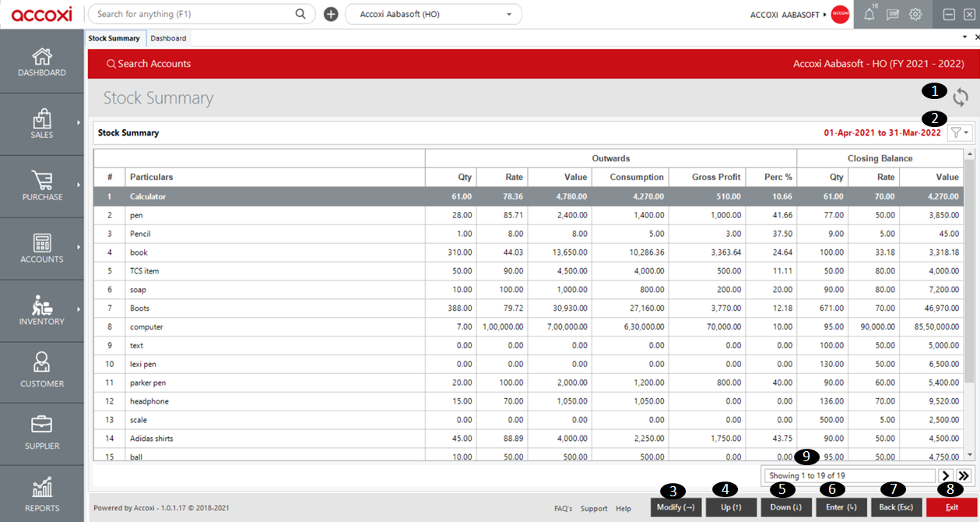Select the lexi pen row
This screenshot has height=522, width=980.
pos(529,364)
